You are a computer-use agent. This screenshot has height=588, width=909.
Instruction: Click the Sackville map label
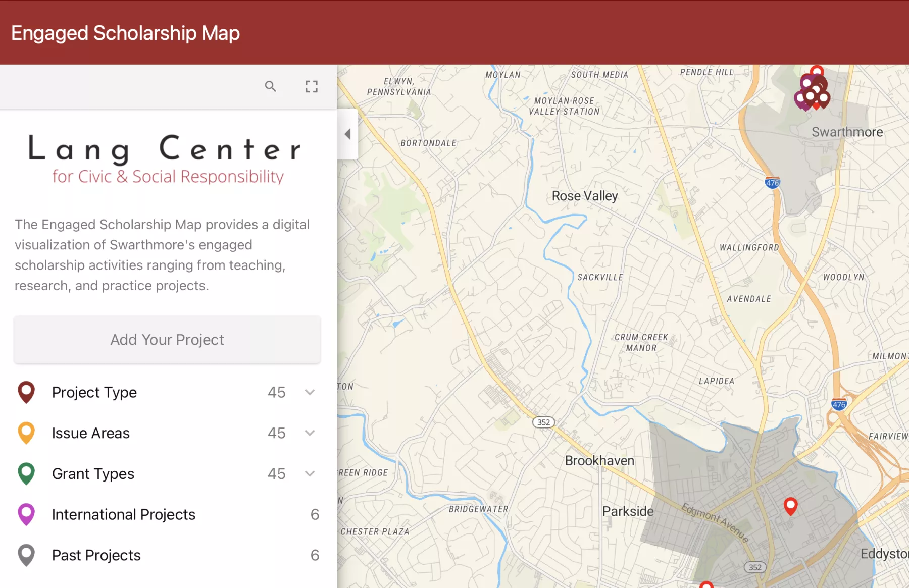pos(600,277)
